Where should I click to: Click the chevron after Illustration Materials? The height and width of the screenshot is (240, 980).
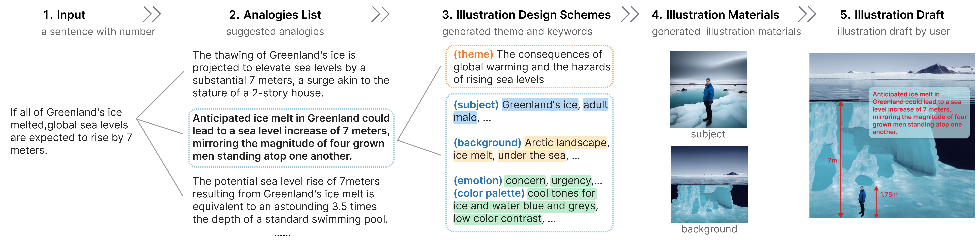click(x=807, y=14)
